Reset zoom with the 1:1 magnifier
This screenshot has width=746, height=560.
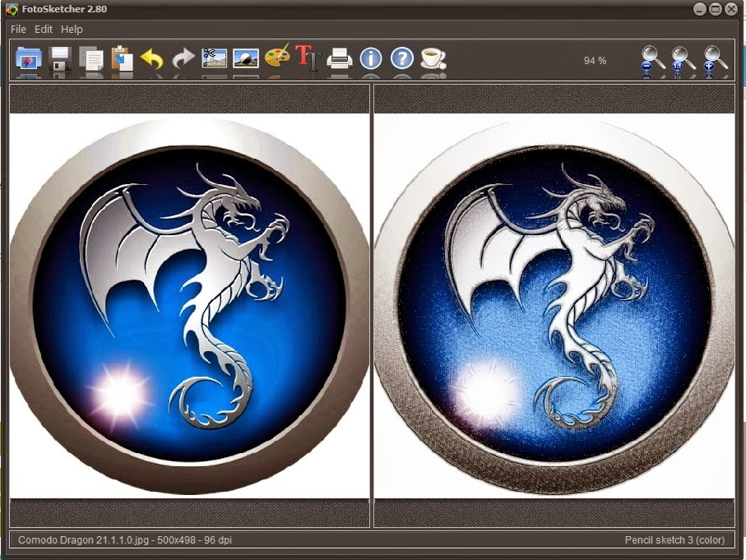(x=683, y=59)
